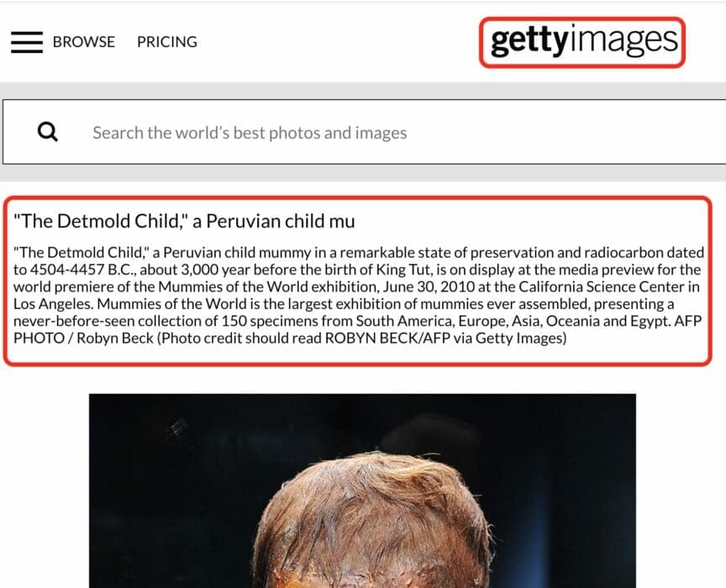Open the hamburger navigation menu
Image resolution: width=726 pixels, height=588 pixels.
click(x=27, y=42)
